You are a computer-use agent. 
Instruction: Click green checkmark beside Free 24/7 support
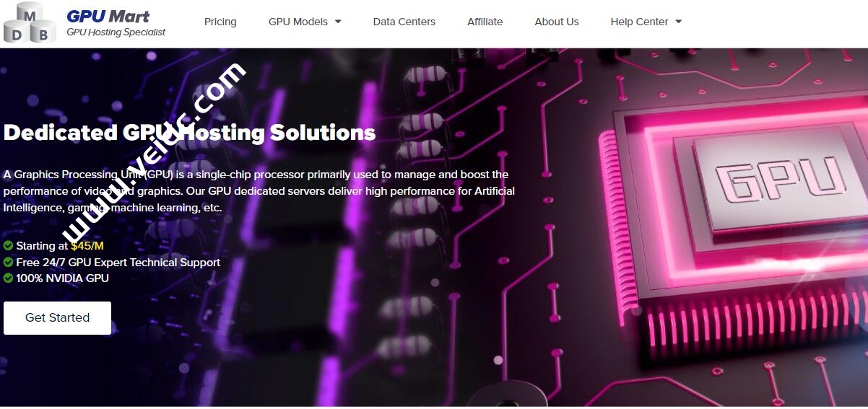click(x=8, y=262)
